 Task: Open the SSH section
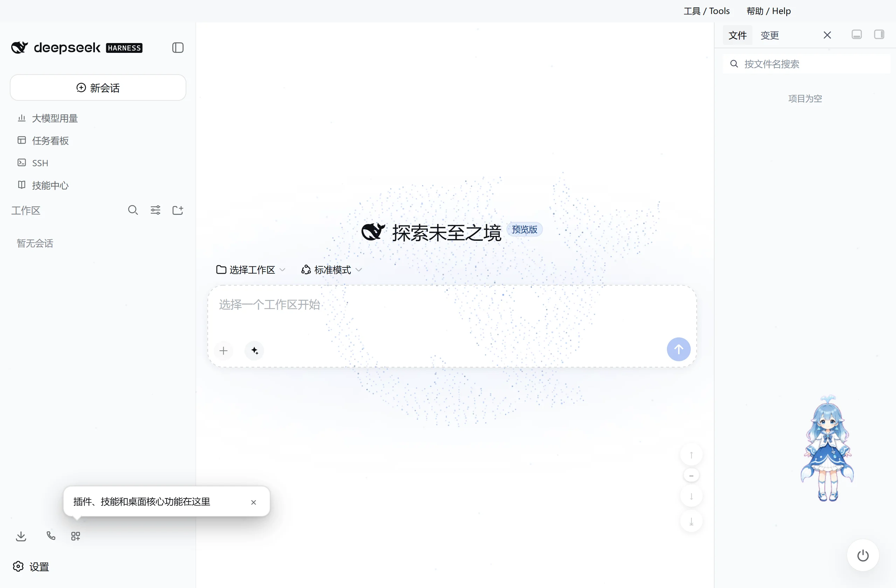click(33, 163)
